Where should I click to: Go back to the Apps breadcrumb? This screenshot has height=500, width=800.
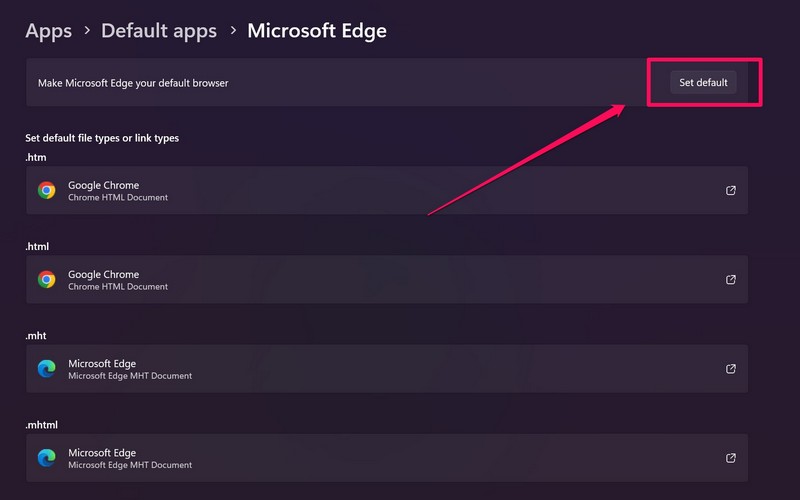48,31
